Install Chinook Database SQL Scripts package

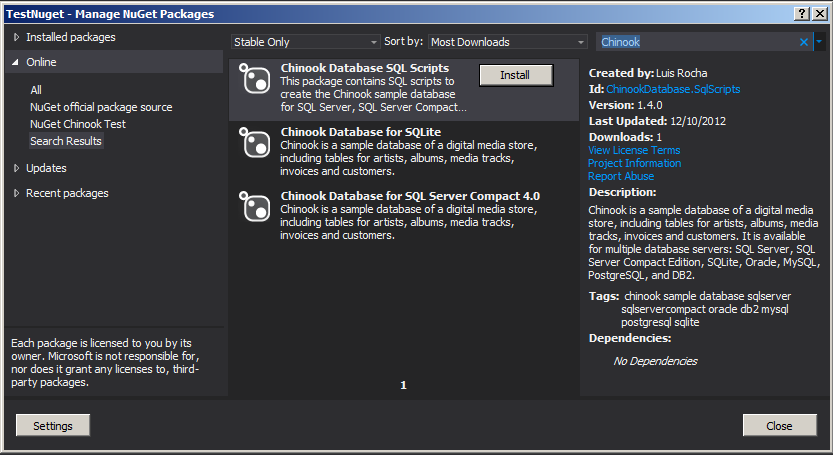516,75
